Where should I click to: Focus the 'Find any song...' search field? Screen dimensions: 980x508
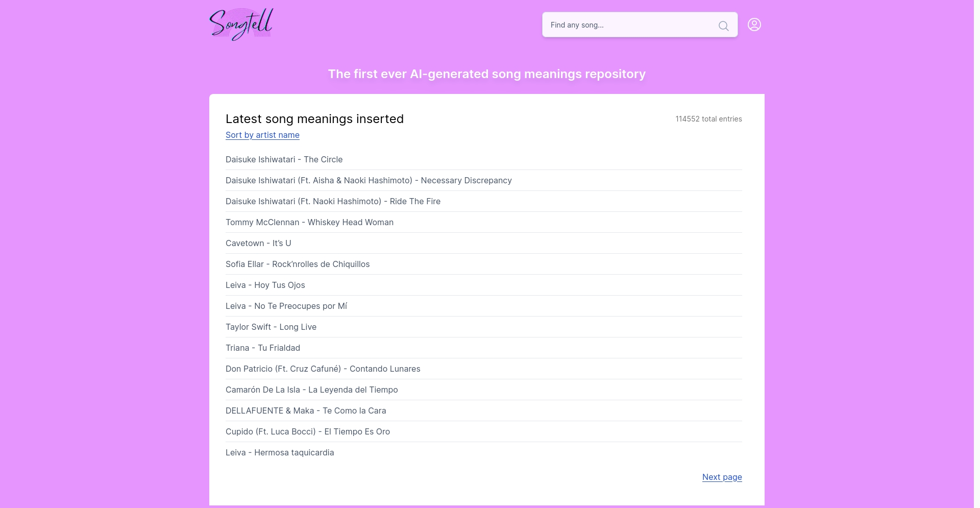[640, 25]
